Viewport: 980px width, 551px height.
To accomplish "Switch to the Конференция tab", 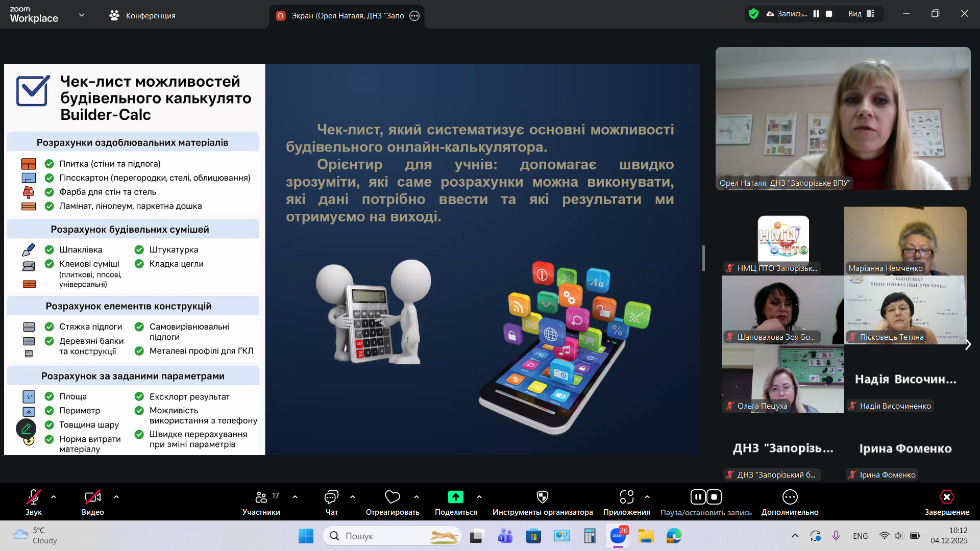I will 142,16.
